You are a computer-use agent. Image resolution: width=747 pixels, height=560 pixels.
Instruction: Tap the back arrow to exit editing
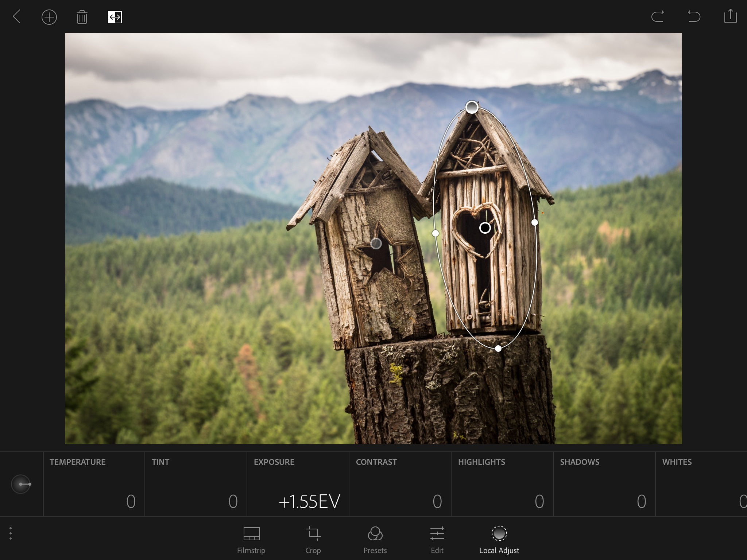17,17
